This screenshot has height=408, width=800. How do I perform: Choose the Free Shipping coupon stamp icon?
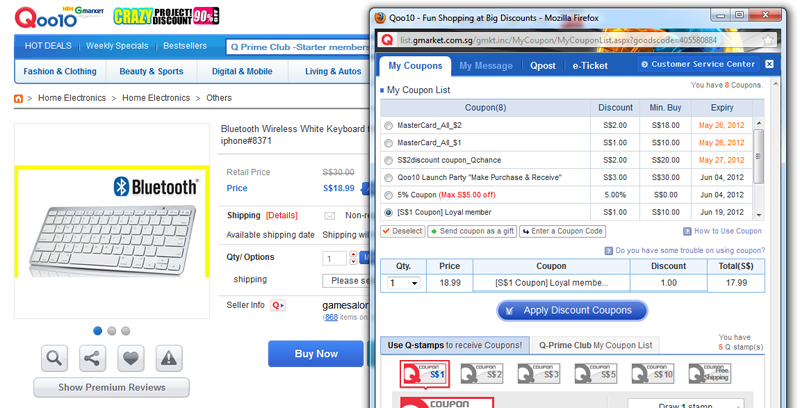(711, 374)
